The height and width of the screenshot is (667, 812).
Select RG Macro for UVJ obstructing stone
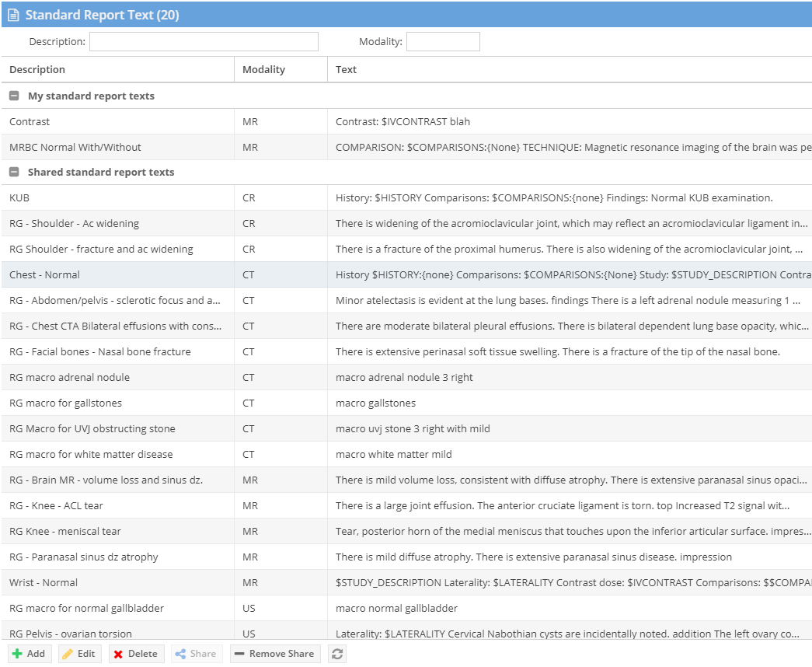click(x=406, y=428)
